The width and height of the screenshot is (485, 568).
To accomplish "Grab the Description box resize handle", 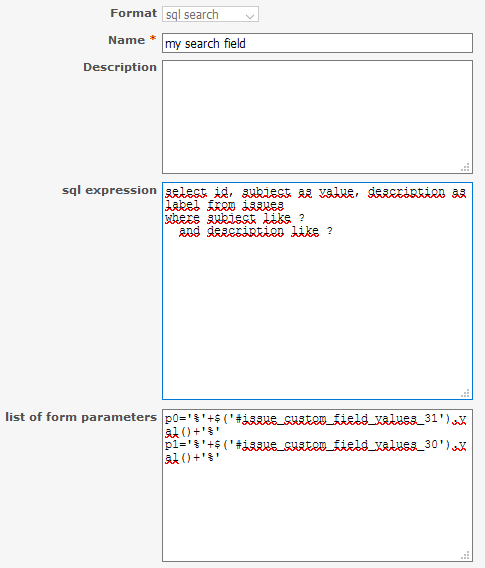I will (465, 167).
